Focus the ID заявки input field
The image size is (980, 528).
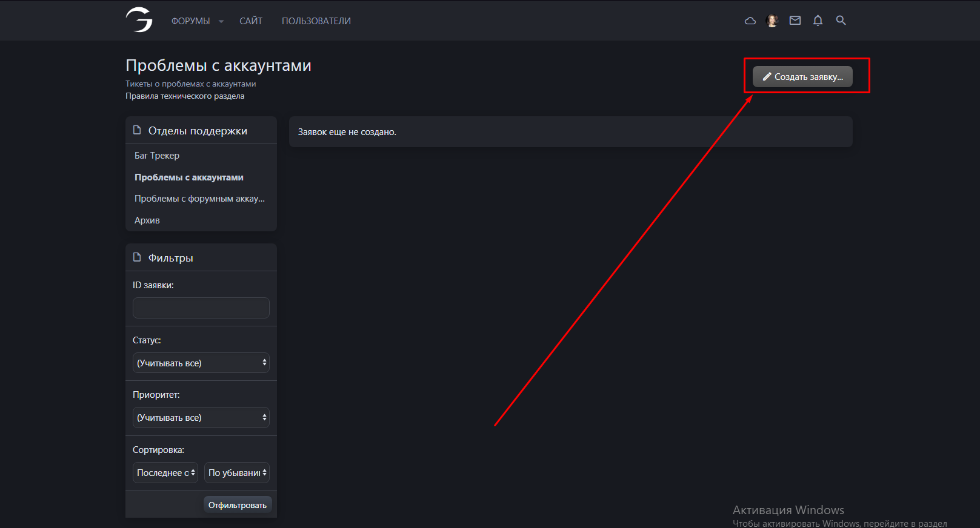[x=201, y=308]
